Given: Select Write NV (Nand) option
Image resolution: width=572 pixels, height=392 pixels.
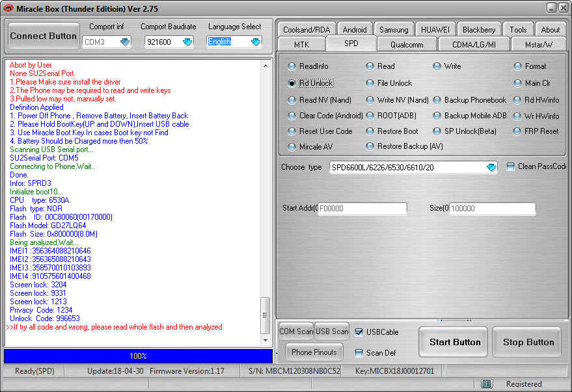Looking at the screenshot, I should [398, 100].
